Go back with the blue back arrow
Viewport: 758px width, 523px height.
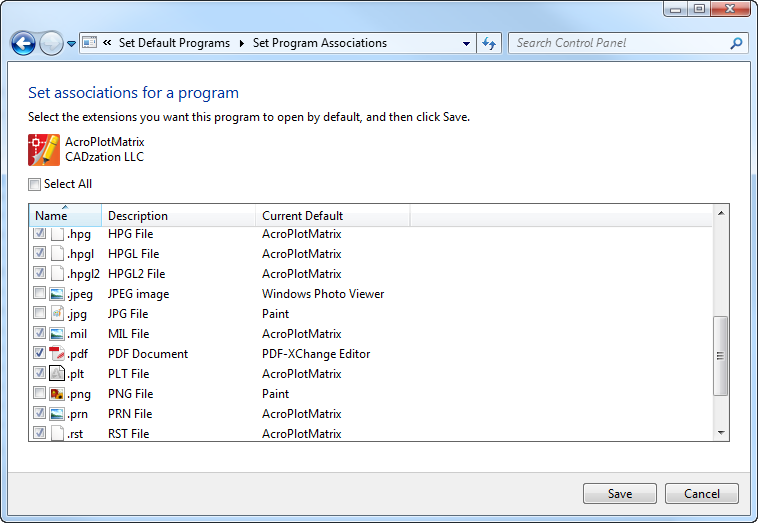[x=23, y=44]
